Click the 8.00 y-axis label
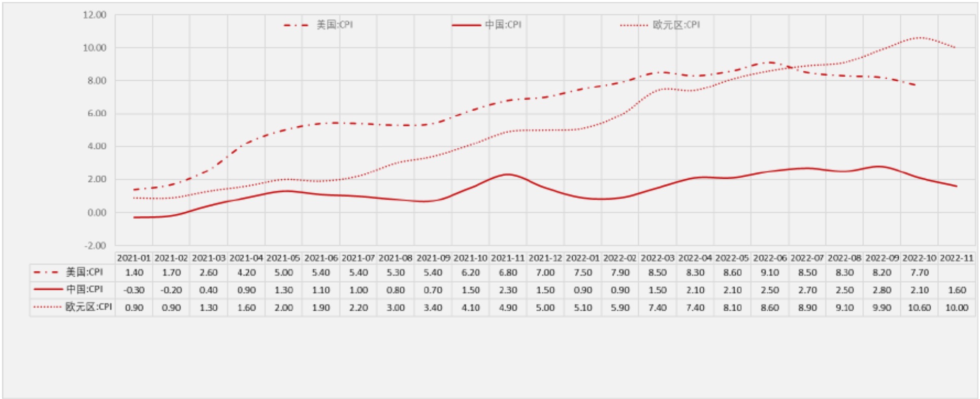 (97, 81)
